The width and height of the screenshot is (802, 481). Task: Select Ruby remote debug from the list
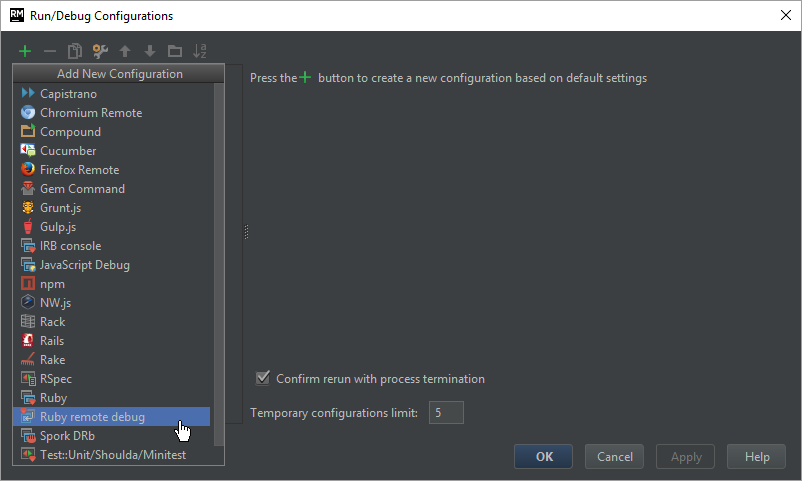[x=92, y=417]
